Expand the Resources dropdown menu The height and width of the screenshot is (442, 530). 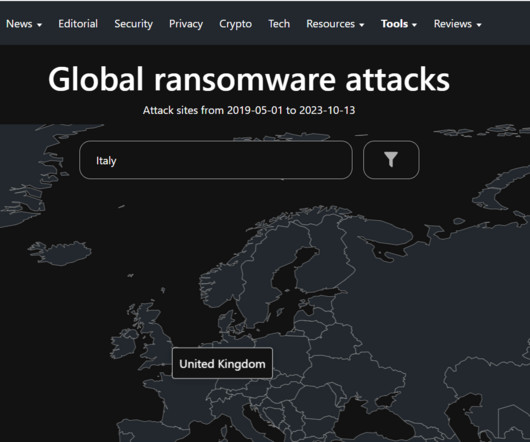(335, 24)
